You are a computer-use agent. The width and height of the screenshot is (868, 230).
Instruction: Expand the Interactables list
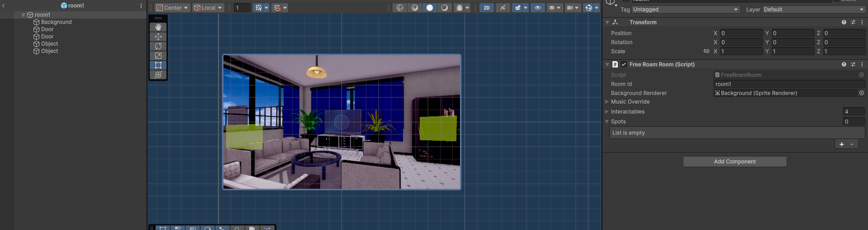click(x=607, y=112)
